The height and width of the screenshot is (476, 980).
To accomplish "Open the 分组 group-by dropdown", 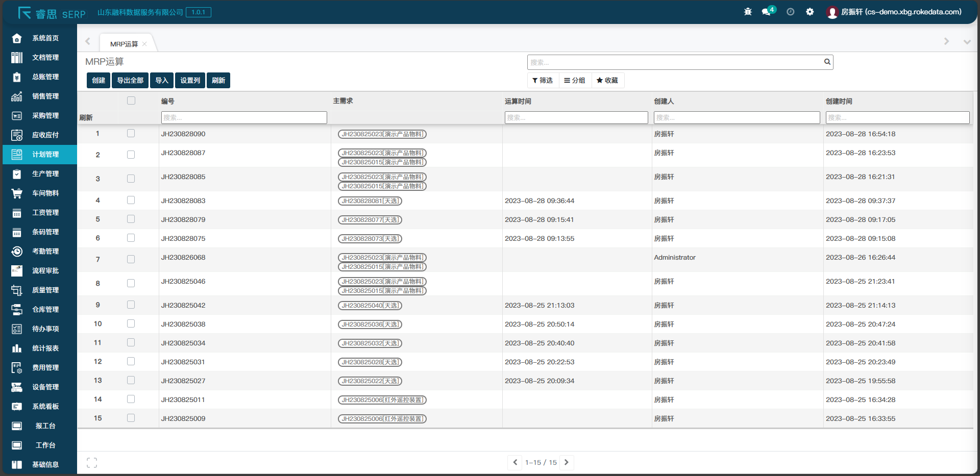I will click(x=575, y=81).
